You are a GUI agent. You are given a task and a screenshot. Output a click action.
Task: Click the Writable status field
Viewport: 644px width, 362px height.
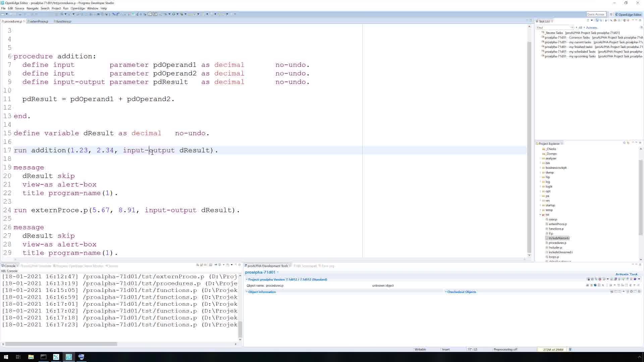point(420,349)
